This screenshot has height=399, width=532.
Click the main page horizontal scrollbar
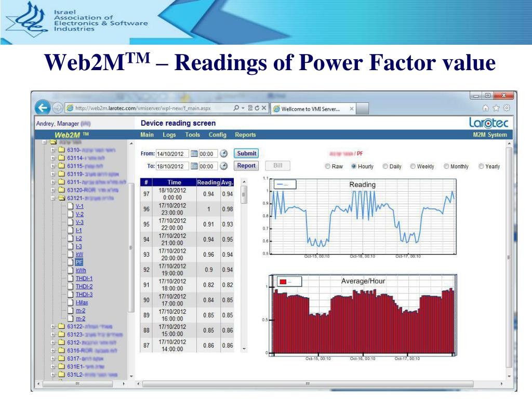click(x=308, y=384)
